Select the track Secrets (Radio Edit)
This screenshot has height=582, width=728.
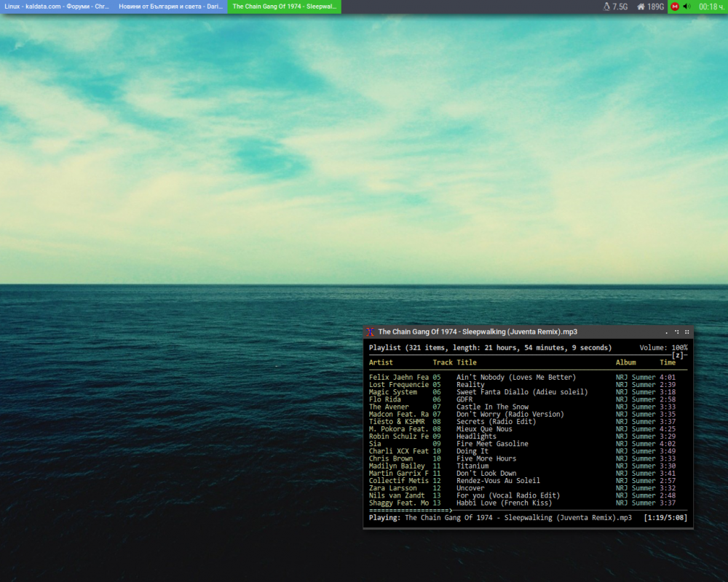496,422
